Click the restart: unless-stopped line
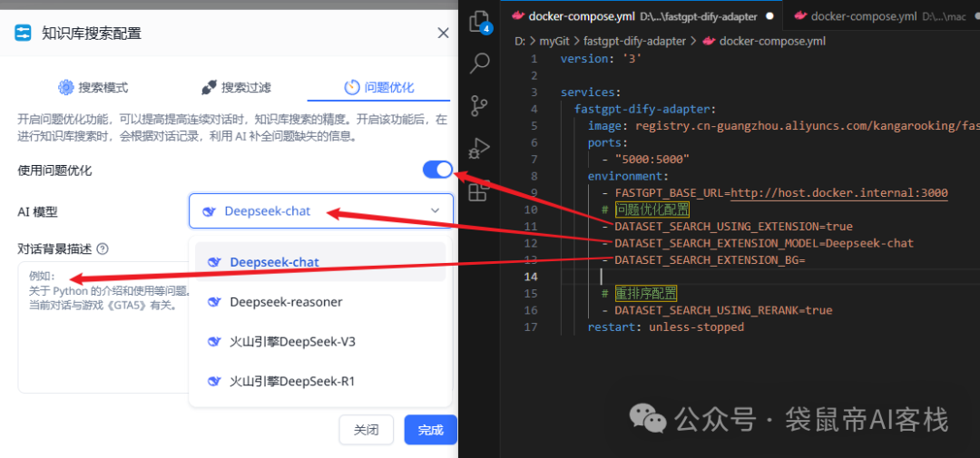 666,326
